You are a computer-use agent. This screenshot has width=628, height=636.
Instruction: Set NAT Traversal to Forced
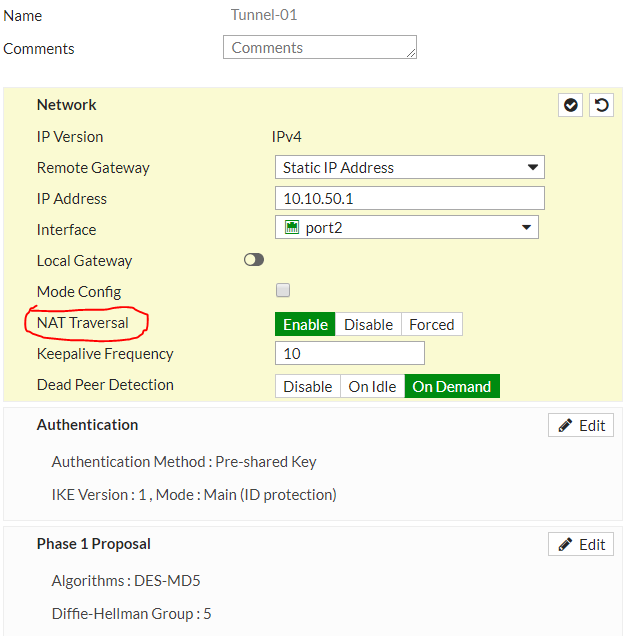pos(432,324)
